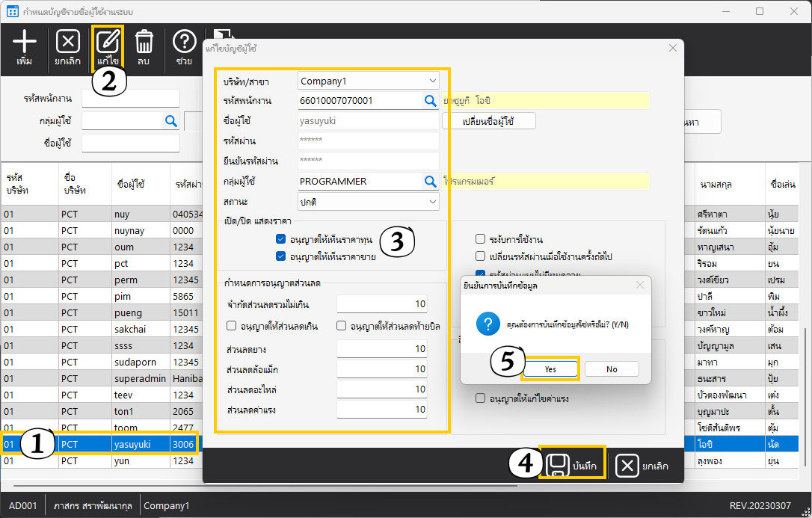Enable the suspend usage (ระงับการใช้งาน) checkbox
The width and height of the screenshot is (812, 518).
[481, 240]
